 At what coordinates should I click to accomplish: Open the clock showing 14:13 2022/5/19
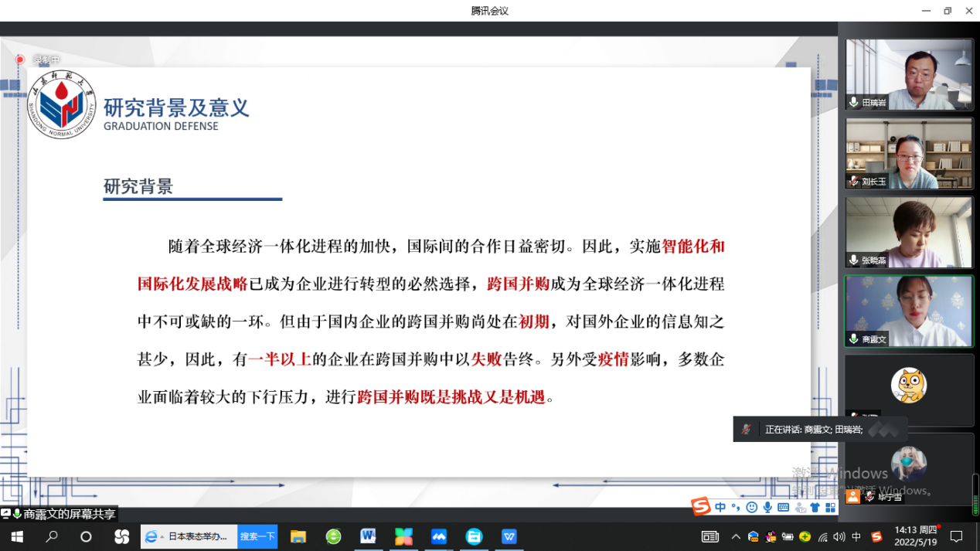(x=915, y=536)
